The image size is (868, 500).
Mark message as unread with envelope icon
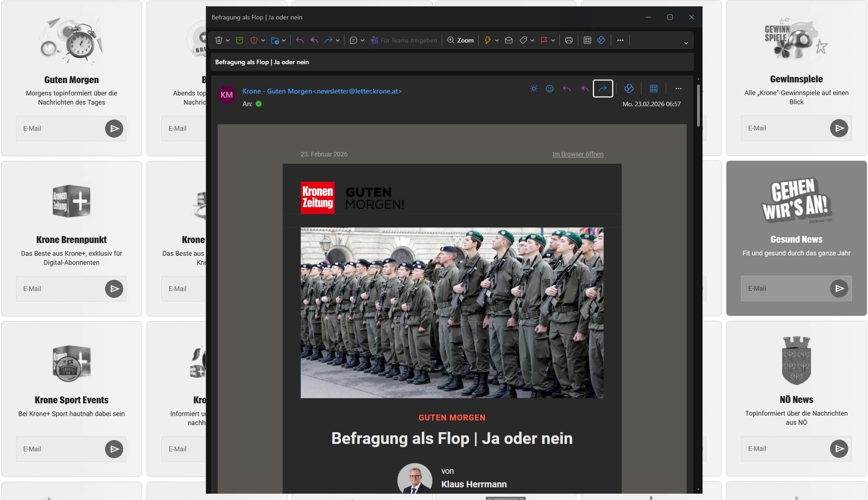509,40
